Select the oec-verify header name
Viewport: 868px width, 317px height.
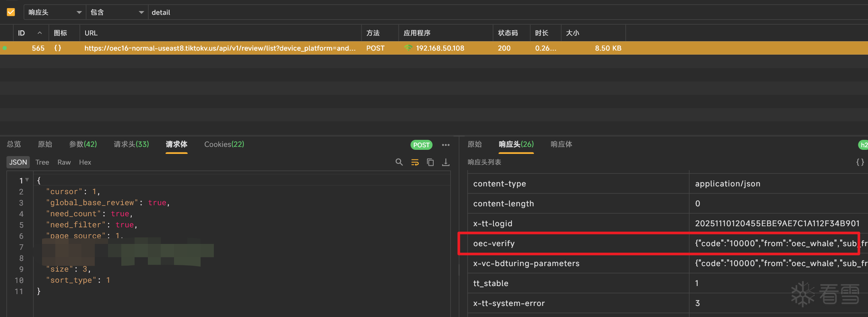494,244
